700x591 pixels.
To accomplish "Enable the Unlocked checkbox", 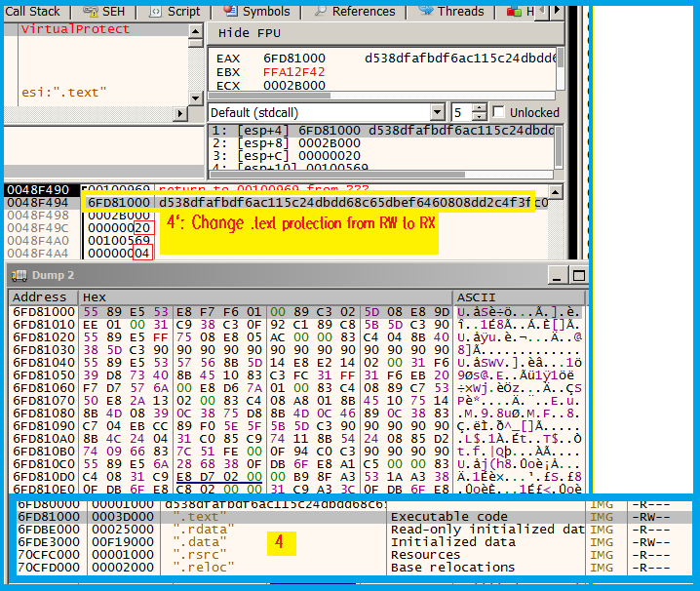I will tap(500, 112).
